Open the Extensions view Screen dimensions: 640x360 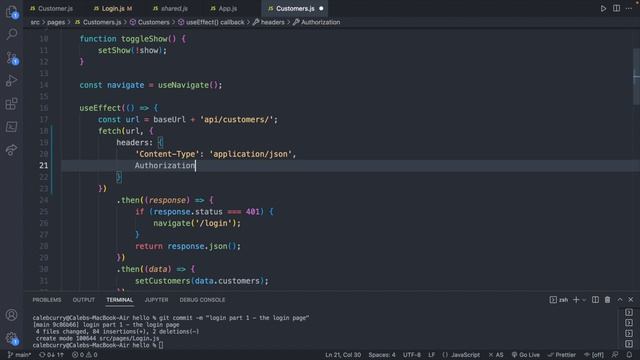click(x=11, y=104)
